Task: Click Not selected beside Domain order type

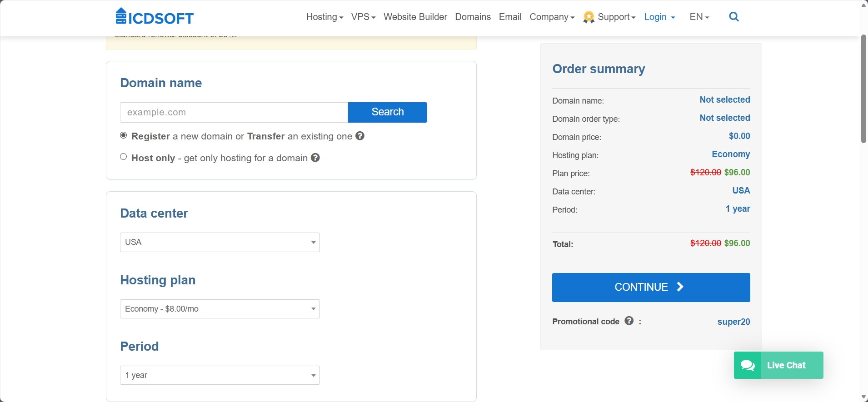Action: coord(725,118)
